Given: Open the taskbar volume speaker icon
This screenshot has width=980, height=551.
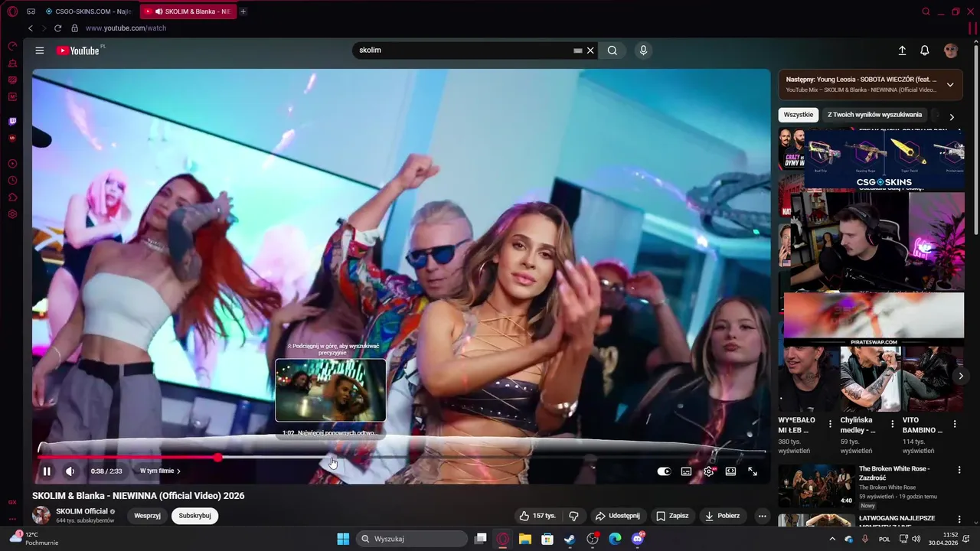Looking at the screenshot, I should tap(916, 539).
